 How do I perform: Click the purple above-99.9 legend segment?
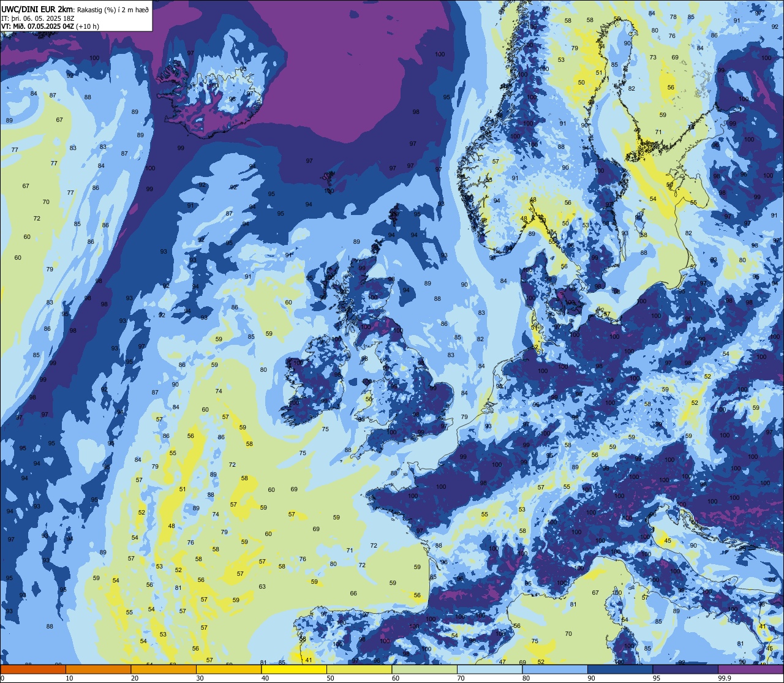[750, 669]
